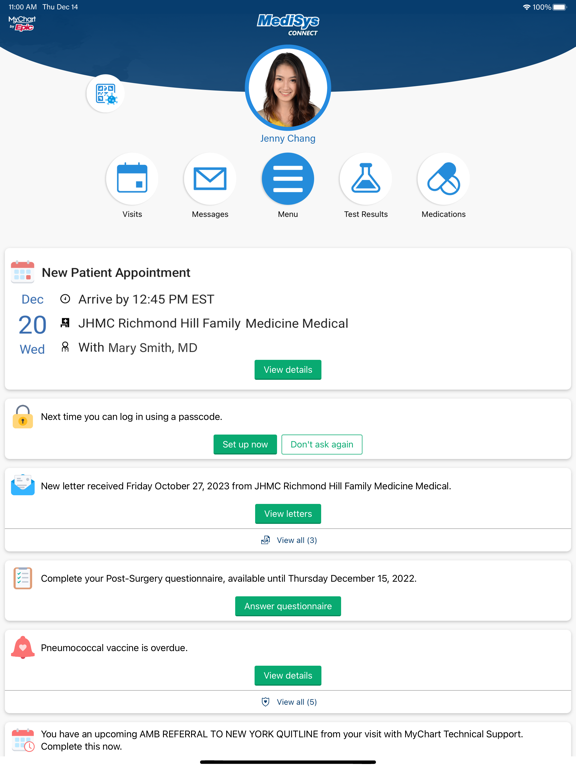Open the main Menu button
Screen dimensions: 576x768
click(288, 179)
